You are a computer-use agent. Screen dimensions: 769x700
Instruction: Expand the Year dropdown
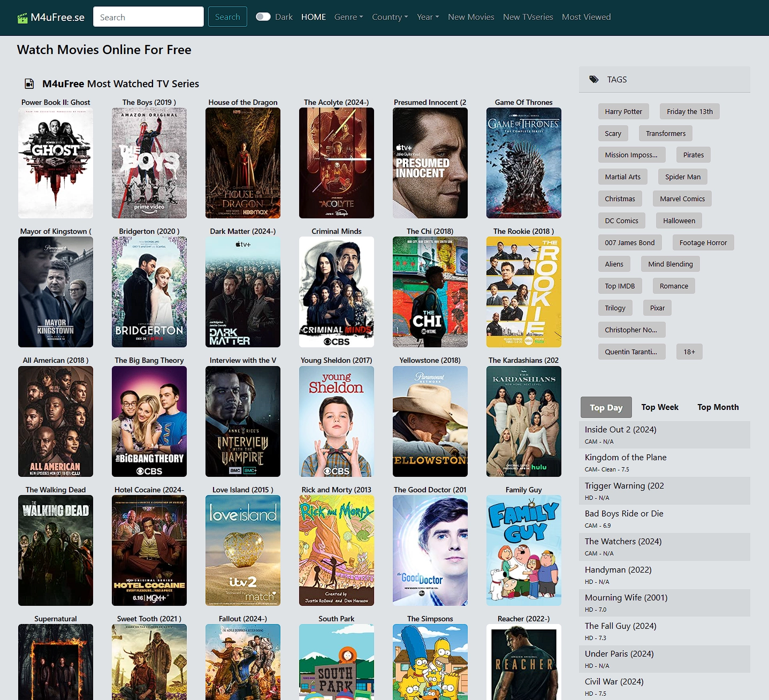pos(428,17)
